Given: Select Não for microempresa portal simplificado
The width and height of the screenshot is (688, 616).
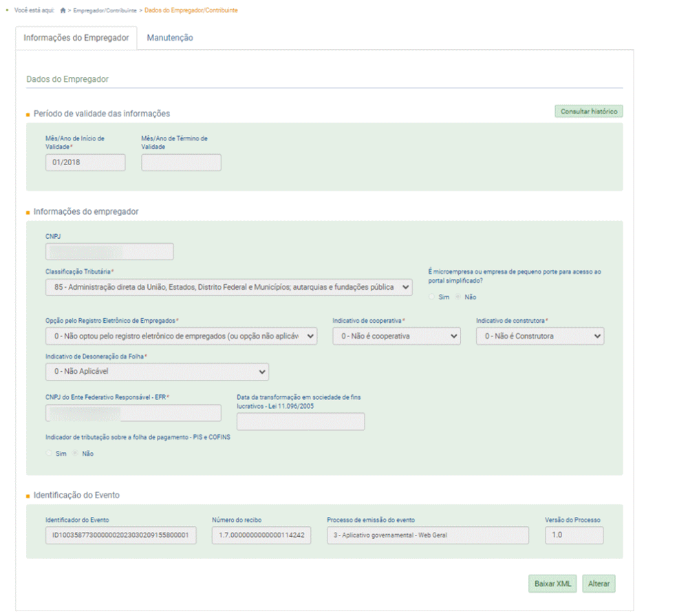Looking at the screenshot, I should click(x=458, y=297).
